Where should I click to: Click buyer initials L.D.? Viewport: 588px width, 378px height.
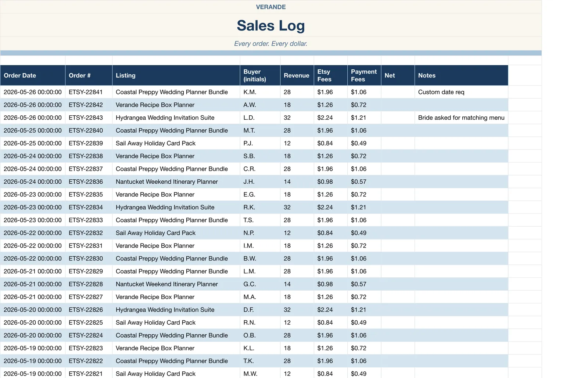[x=260, y=118]
